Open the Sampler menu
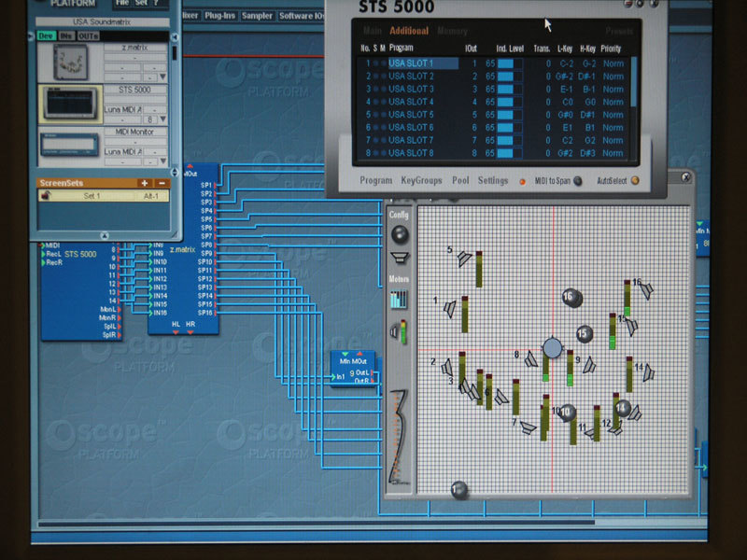 (257, 16)
